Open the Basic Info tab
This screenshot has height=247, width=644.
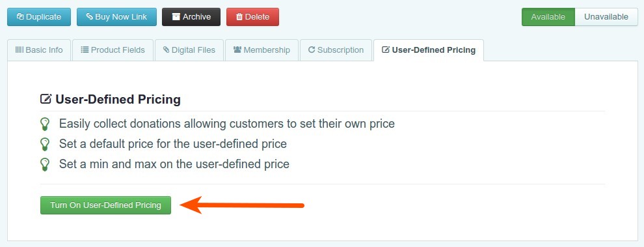39,50
